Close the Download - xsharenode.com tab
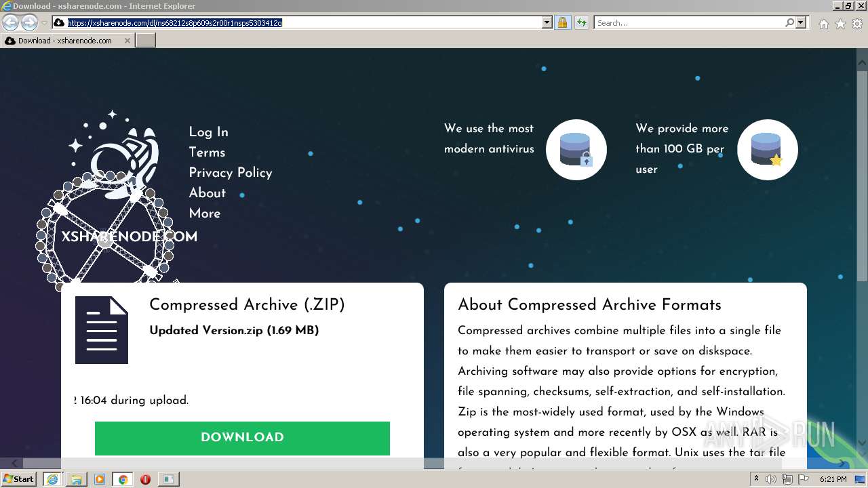 (127, 40)
